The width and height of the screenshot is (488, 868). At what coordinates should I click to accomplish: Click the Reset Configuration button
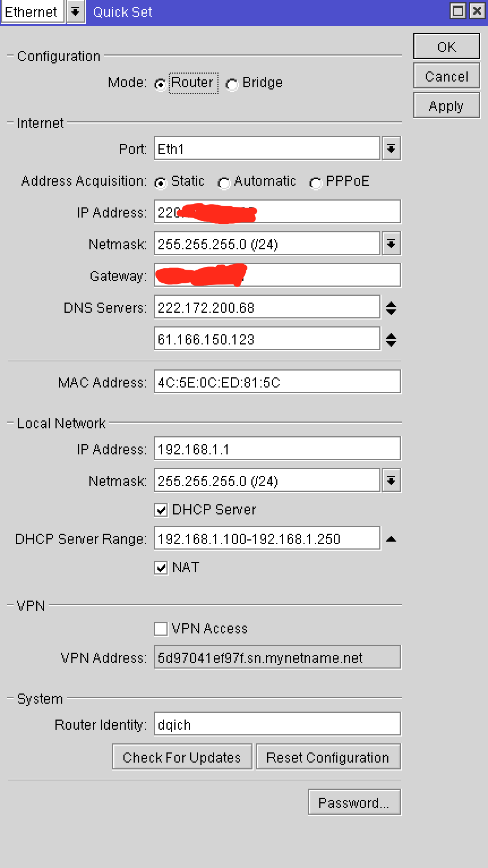coord(328,758)
